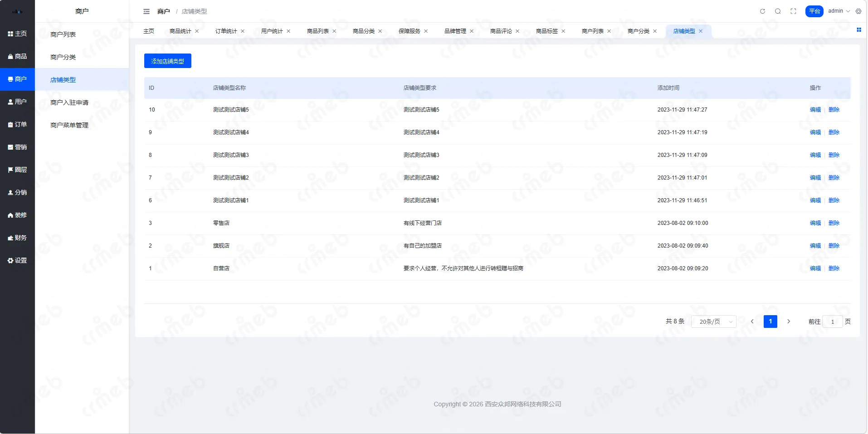Edit the 测试测试店铺2 row
This screenshot has width=868, height=434.
[x=815, y=178]
